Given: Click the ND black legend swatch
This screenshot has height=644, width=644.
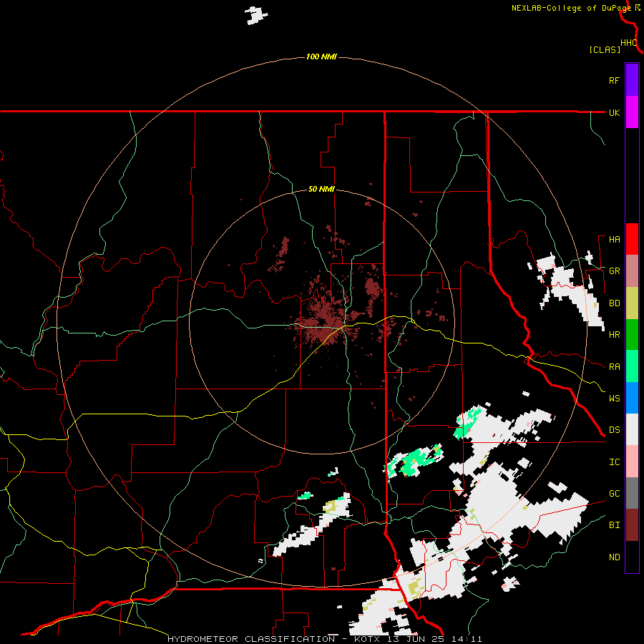Looking at the screenshot, I should click(x=632, y=557).
